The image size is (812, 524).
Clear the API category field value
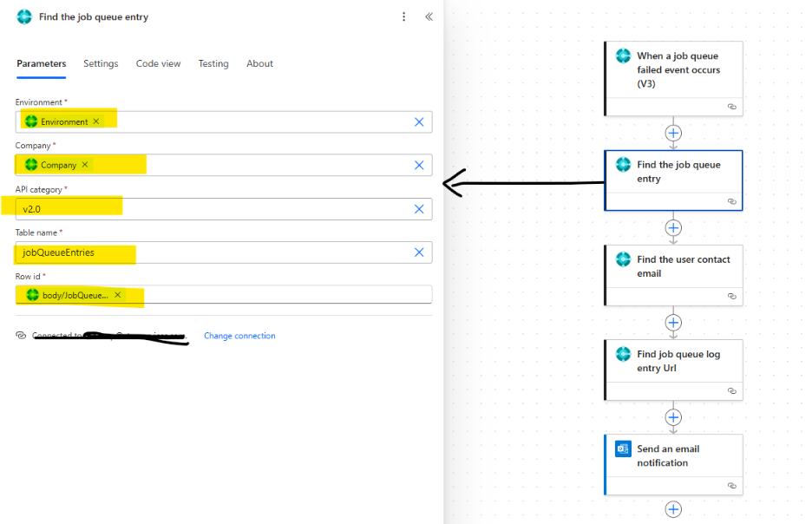coord(419,209)
